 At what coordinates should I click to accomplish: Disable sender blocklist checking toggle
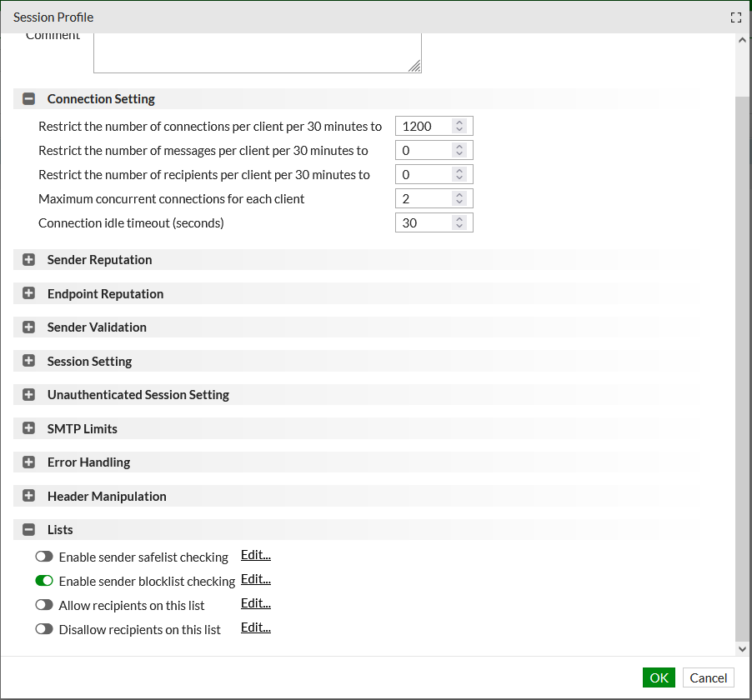tap(44, 581)
